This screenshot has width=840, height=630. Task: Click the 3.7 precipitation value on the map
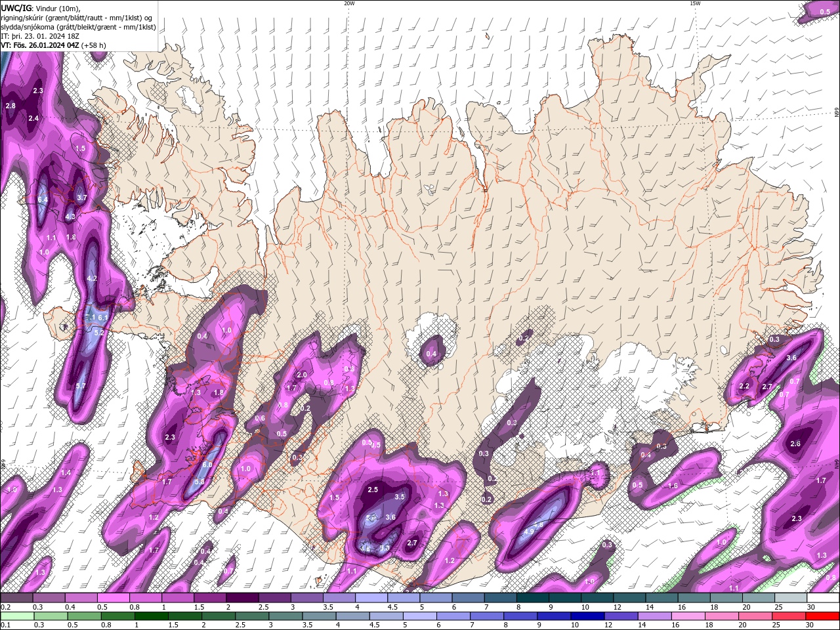82,197
